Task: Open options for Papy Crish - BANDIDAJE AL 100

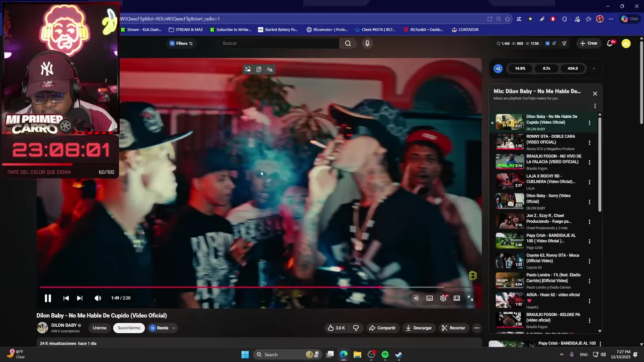Action: (590, 241)
